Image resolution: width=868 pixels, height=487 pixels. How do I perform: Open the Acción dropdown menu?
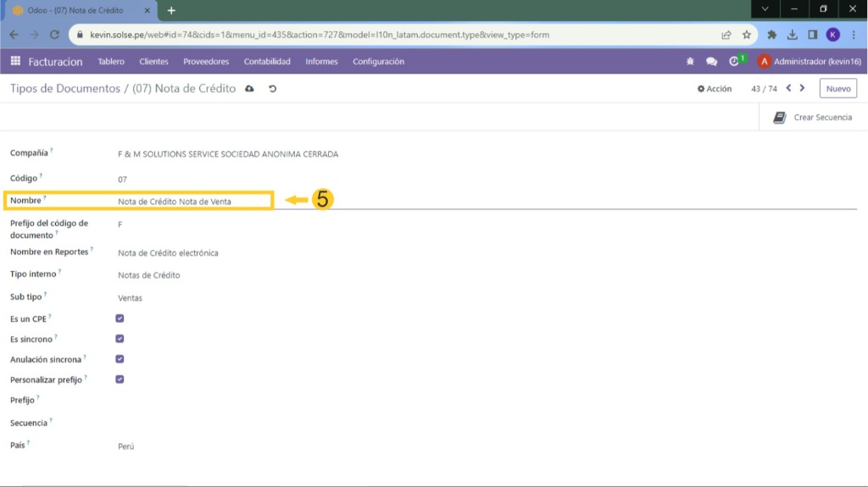715,89
